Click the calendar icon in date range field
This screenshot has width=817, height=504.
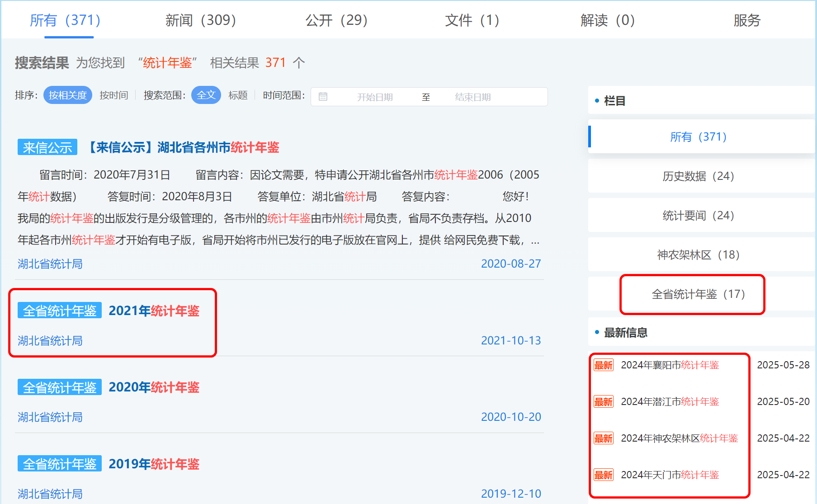tap(323, 97)
